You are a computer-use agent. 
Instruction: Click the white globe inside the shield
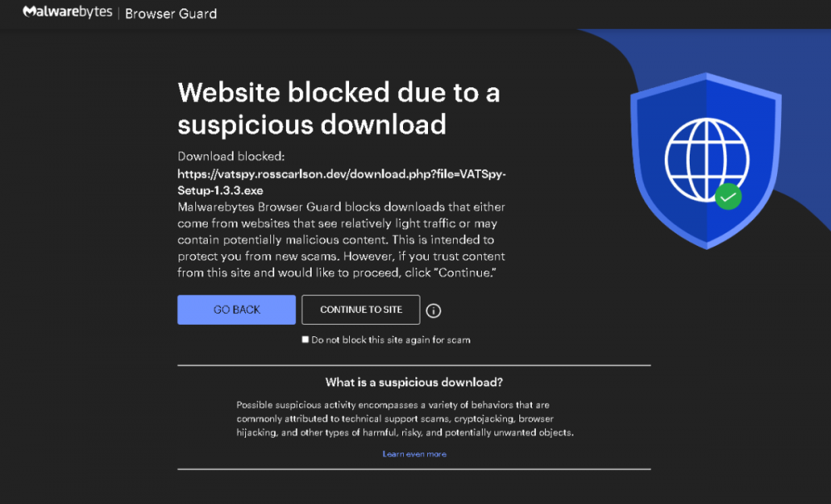(x=707, y=159)
